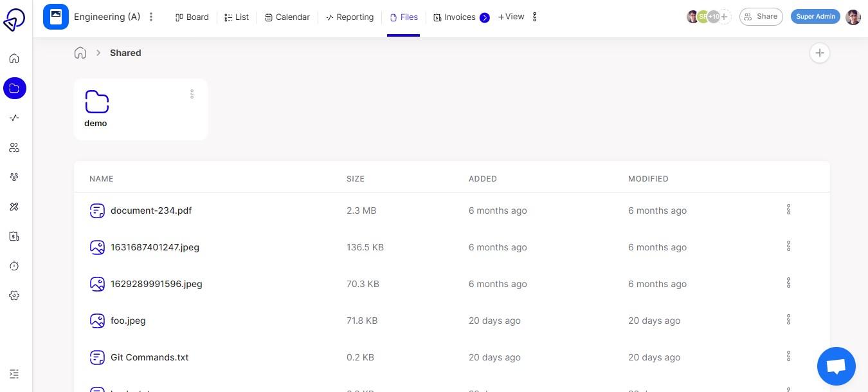Open options menu for demo folder
The height and width of the screenshot is (392, 868).
click(x=192, y=94)
